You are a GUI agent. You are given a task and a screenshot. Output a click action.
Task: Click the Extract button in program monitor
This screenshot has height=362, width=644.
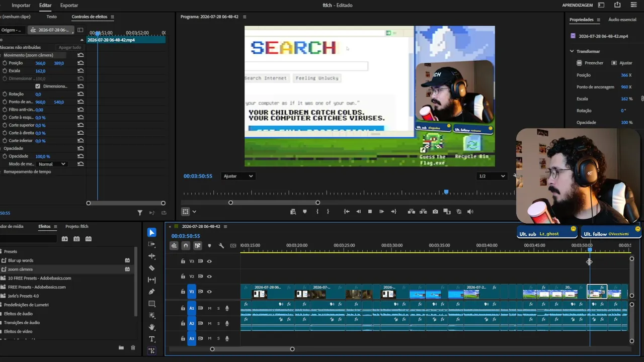coord(423,212)
